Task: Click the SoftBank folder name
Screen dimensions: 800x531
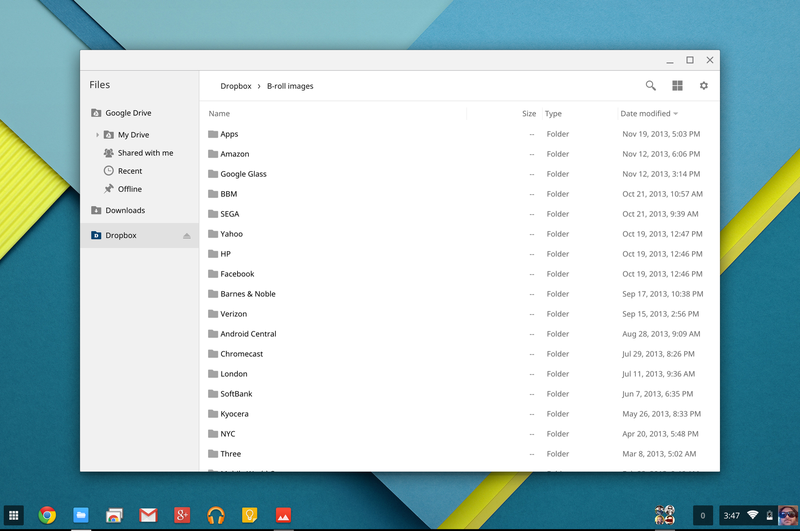Action: (236, 394)
